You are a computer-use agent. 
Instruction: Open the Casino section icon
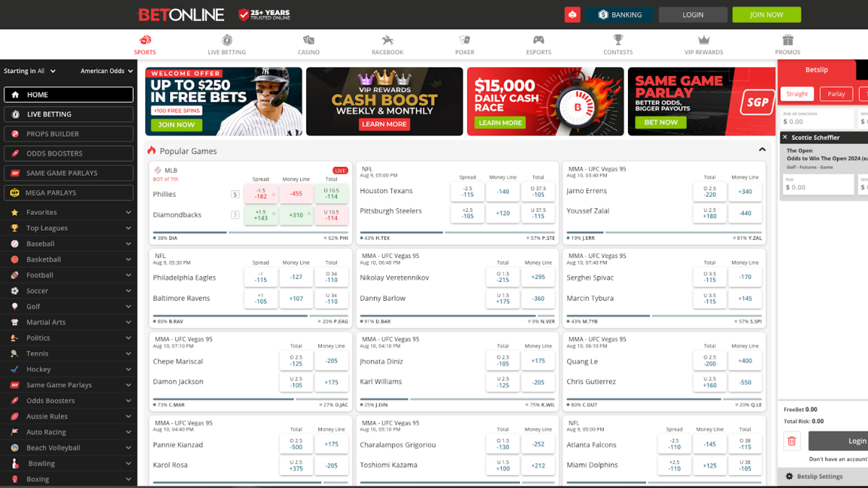[x=309, y=40]
